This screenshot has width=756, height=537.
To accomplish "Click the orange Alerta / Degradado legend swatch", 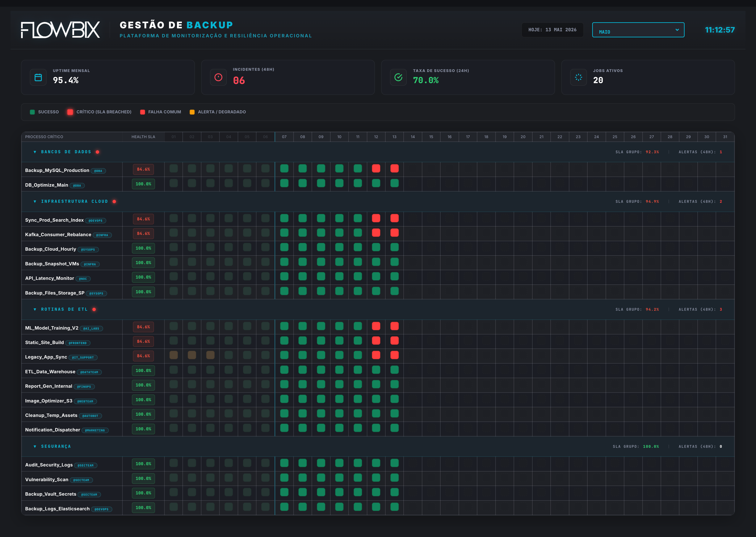I will tap(192, 112).
